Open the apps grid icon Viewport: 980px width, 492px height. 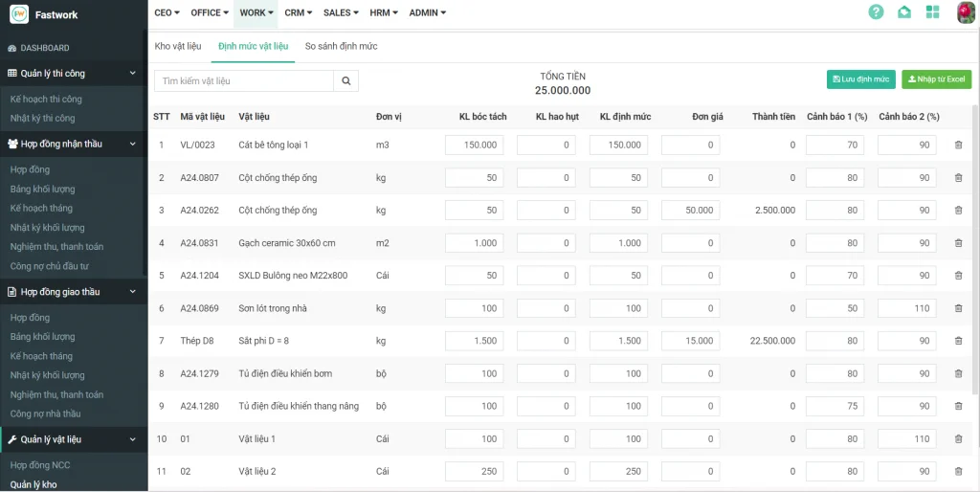pyautogui.click(x=933, y=12)
